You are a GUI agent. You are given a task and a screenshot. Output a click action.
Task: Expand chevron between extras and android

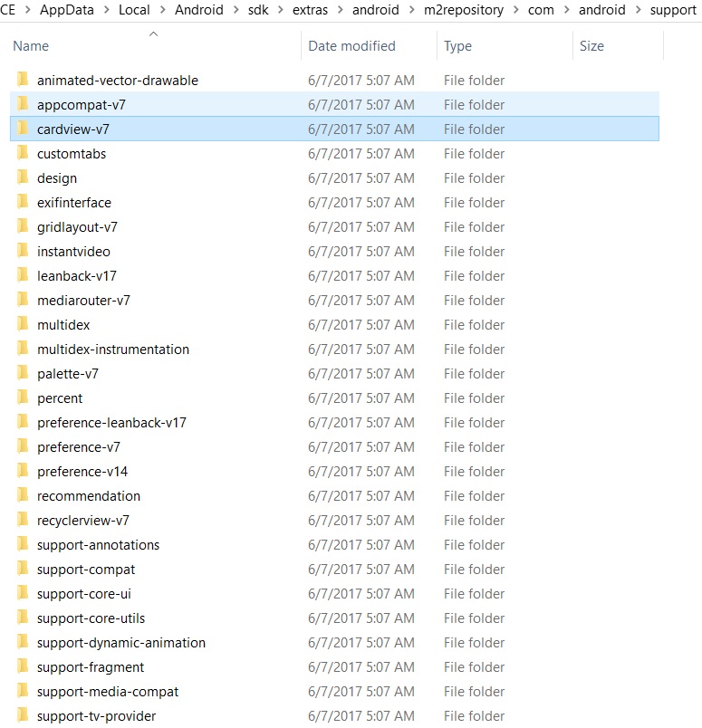[x=340, y=10]
